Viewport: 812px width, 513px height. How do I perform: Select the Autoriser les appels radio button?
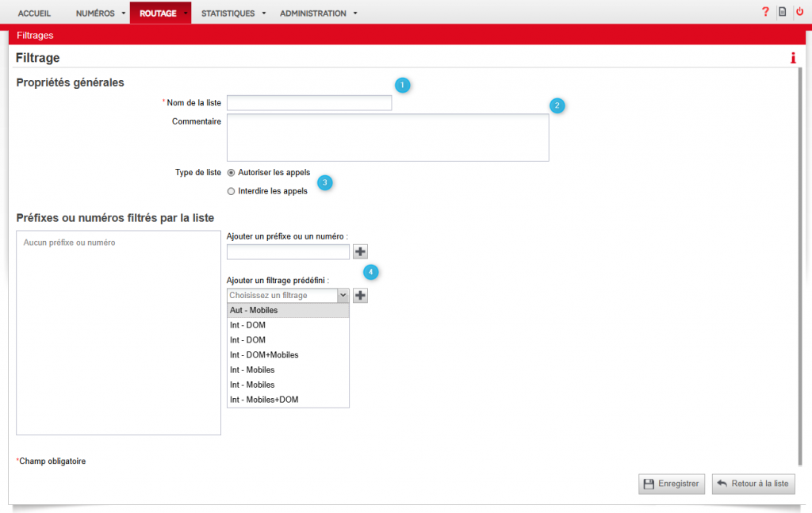(232, 172)
